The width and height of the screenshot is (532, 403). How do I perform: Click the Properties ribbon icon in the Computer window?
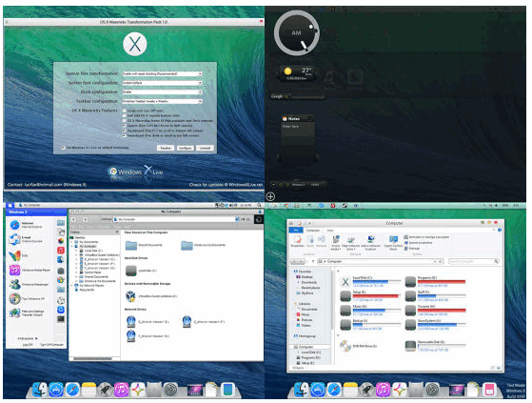[297, 241]
